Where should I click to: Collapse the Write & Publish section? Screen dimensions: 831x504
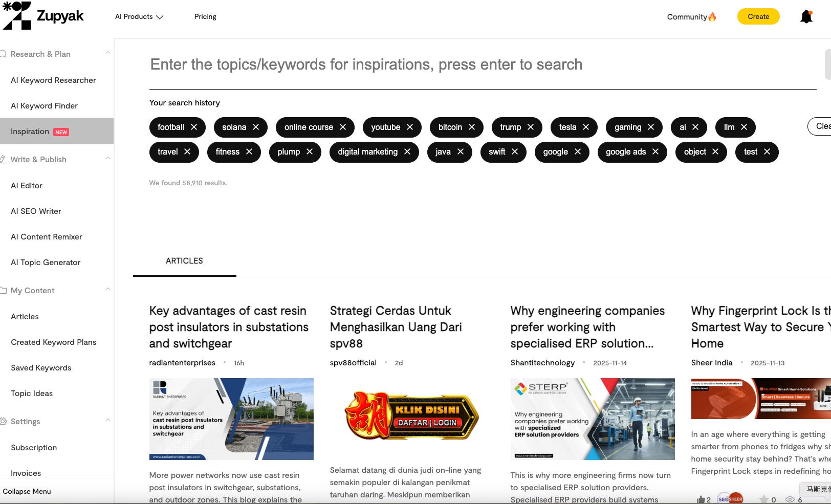pos(108,159)
